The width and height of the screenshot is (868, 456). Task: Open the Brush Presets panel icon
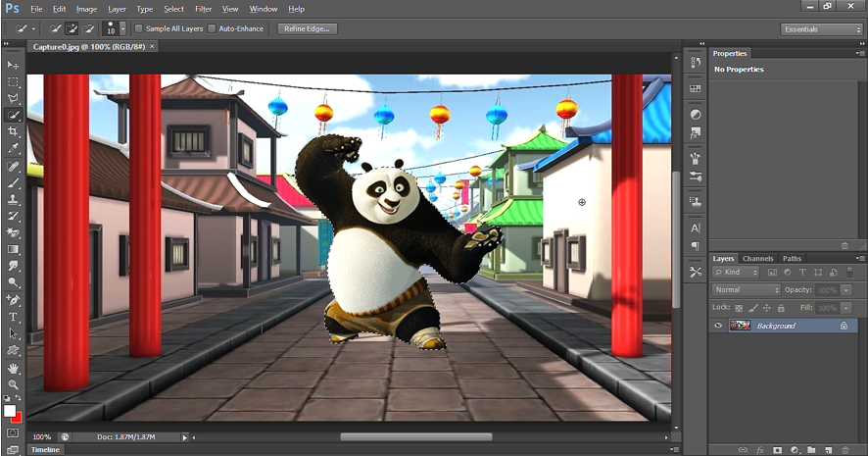696,177
